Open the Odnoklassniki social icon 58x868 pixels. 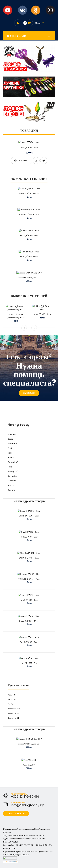pyautogui.click(x=36, y=10)
